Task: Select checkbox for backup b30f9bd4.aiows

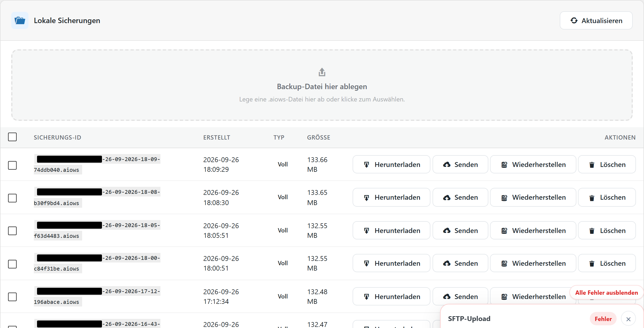Action: (12, 198)
